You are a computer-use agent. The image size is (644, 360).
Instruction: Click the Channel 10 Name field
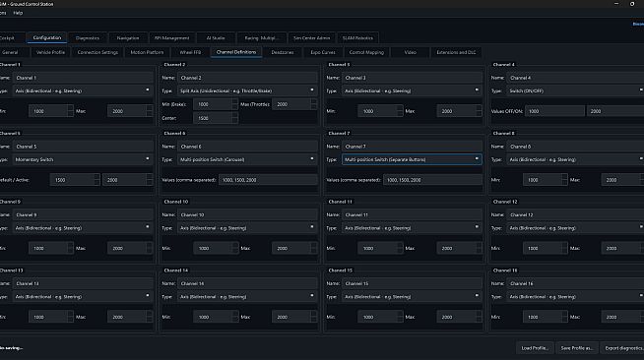247,214
